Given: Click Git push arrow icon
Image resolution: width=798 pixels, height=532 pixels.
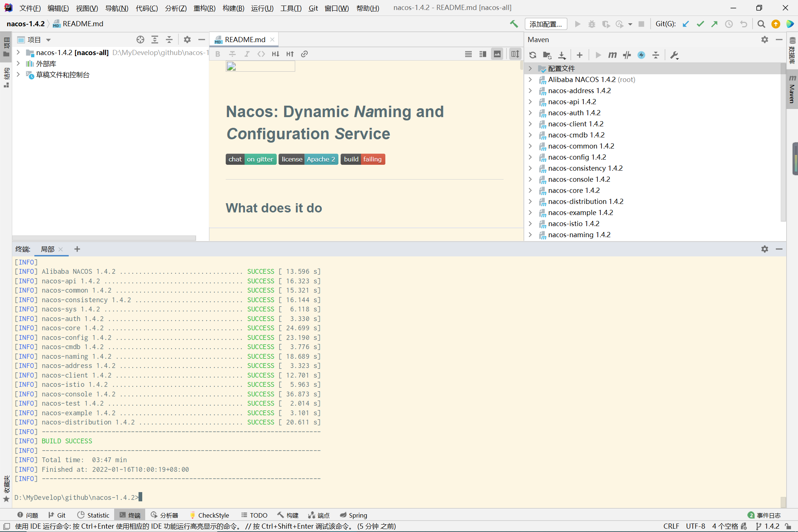Looking at the screenshot, I should pyautogui.click(x=715, y=24).
